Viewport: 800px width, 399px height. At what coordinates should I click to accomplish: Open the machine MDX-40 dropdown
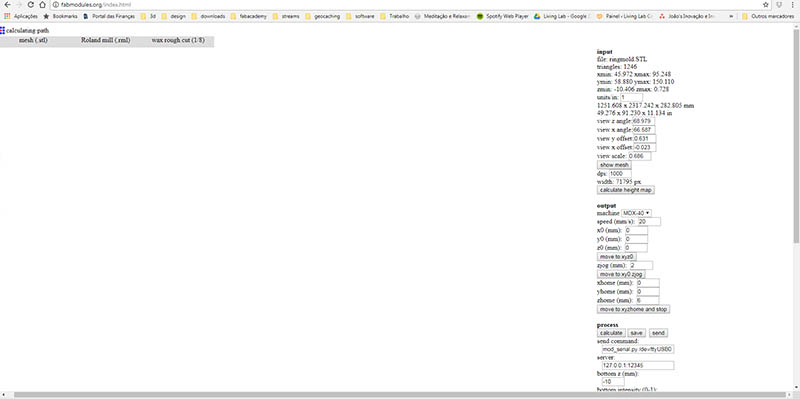click(637, 212)
